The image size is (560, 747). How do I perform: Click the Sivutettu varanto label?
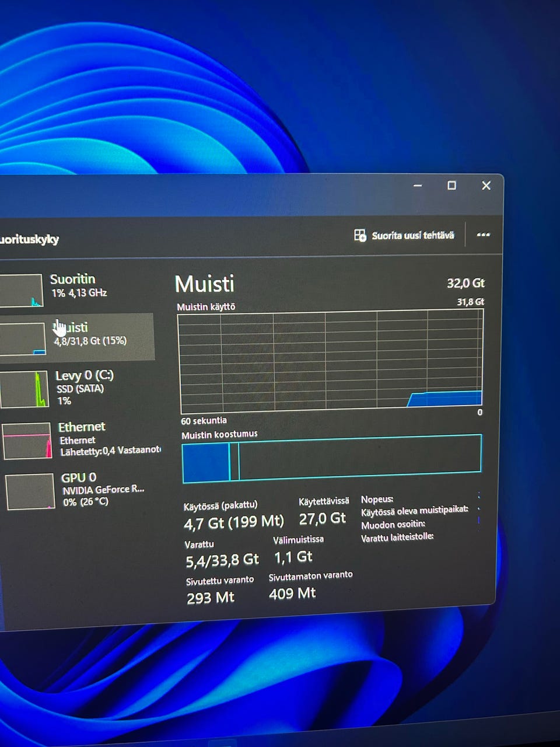coord(220,581)
